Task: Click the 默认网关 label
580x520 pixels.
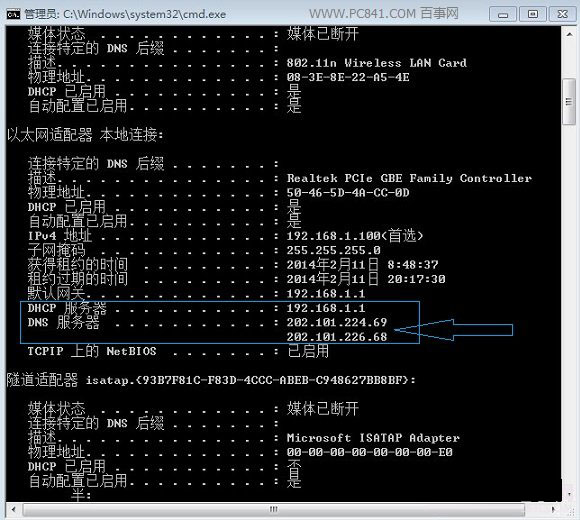Action: pyautogui.click(x=56, y=294)
